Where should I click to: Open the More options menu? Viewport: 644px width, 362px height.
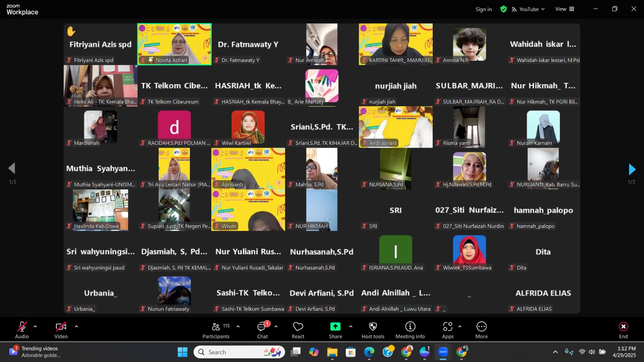(x=481, y=330)
